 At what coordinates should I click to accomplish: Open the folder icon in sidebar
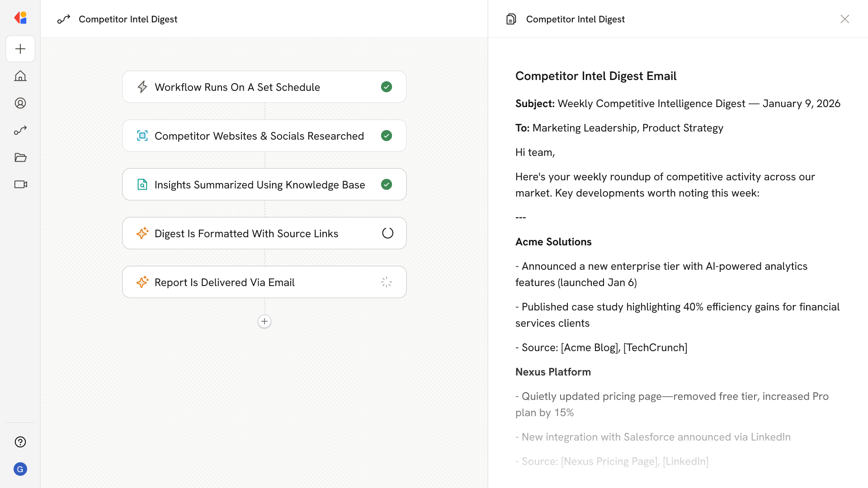click(20, 157)
